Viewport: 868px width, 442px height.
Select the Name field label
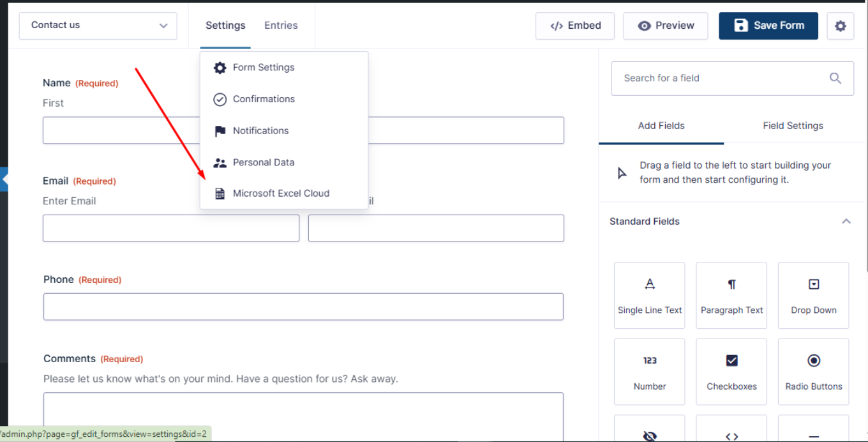(x=57, y=83)
